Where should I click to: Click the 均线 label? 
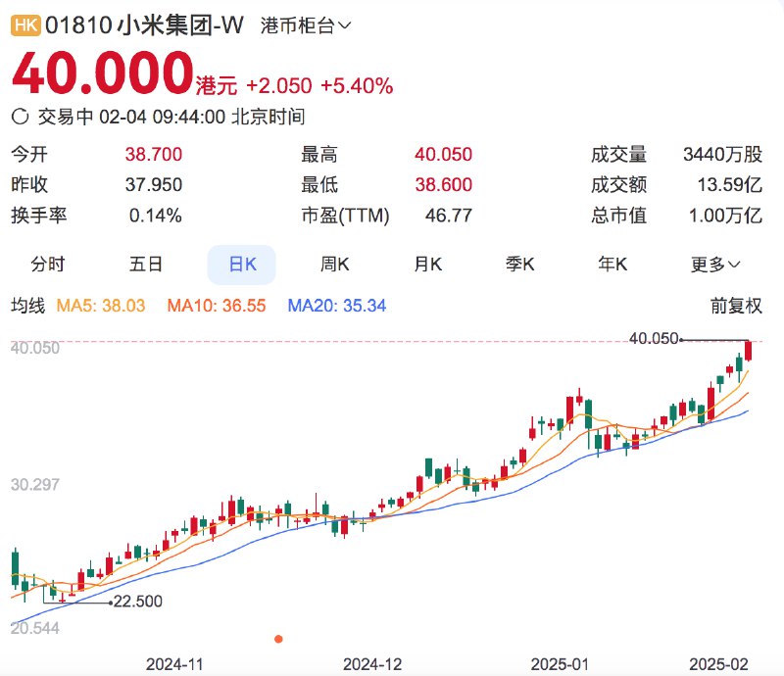tap(28, 306)
